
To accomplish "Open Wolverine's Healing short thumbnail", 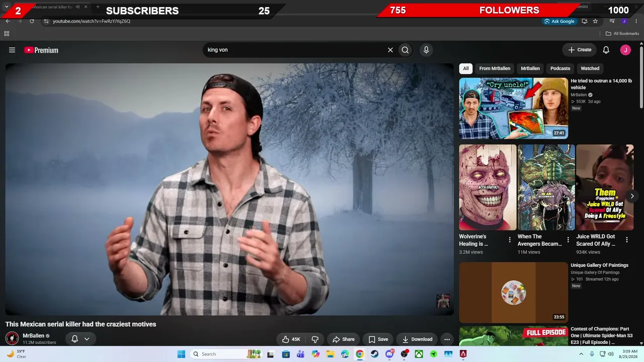I will (488, 188).
